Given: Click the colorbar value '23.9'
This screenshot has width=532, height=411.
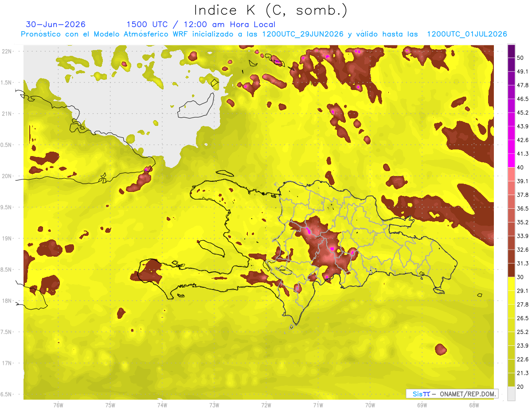Looking at the screenshot, I should (523, 345).
